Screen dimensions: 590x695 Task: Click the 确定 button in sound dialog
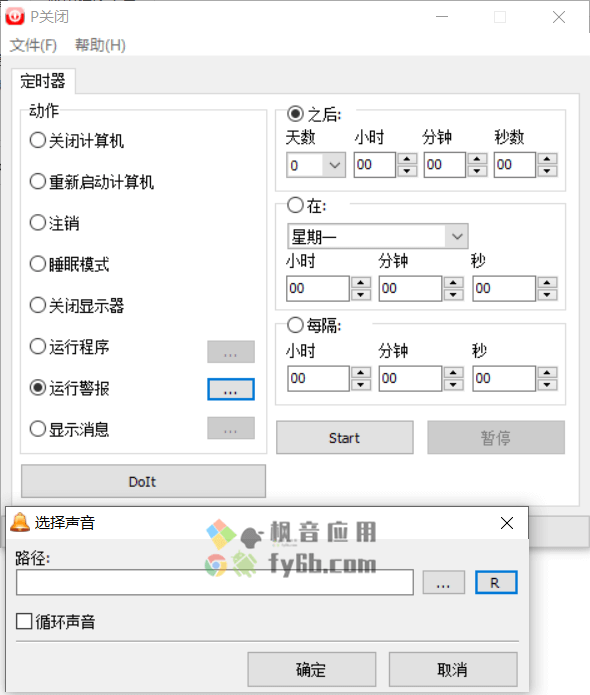pyautogui.click(x=312, y=669)
